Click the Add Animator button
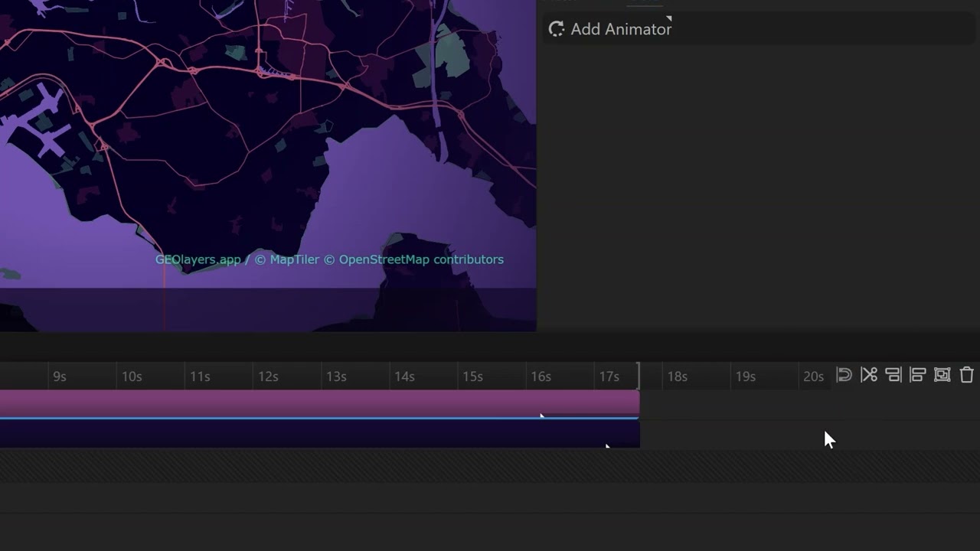 pos(610,29)
